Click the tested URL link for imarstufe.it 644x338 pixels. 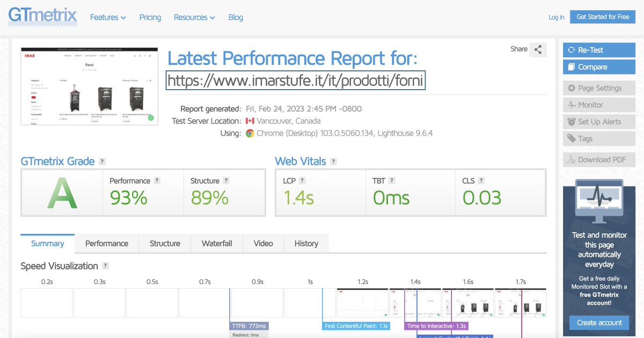(296, 81)
